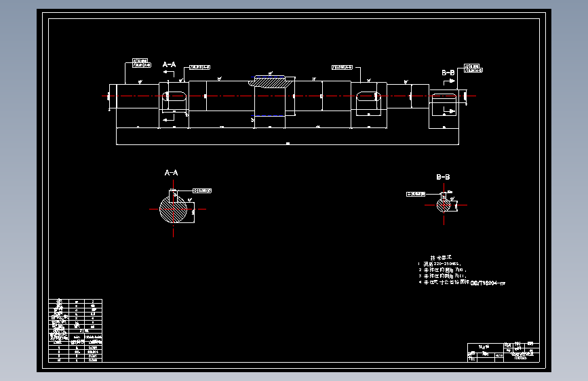The image size is (588, 381).
Task: Click the tolerance frame beside the A-A section
Action: click(x=202, y=191)
